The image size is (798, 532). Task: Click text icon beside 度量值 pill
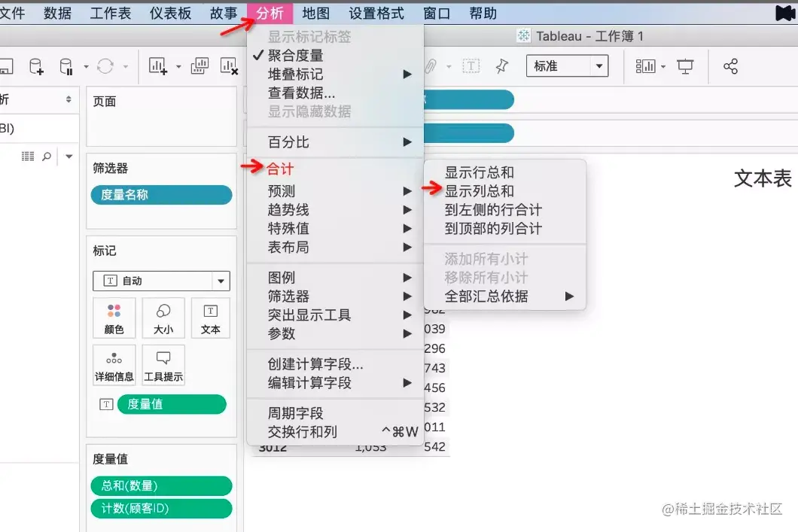pyautogui.click(x=106, y=404)
